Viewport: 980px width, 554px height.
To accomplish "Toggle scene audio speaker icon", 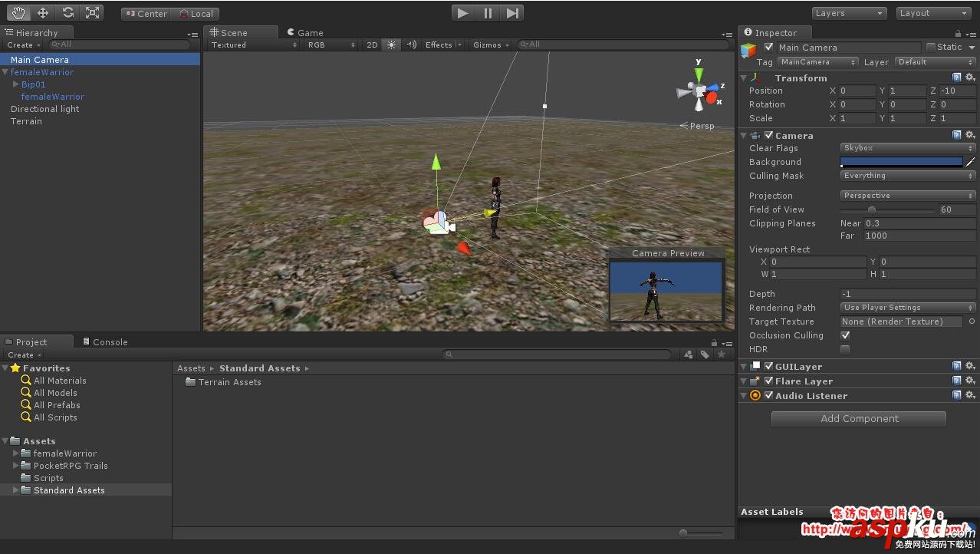I will [412, 45].
